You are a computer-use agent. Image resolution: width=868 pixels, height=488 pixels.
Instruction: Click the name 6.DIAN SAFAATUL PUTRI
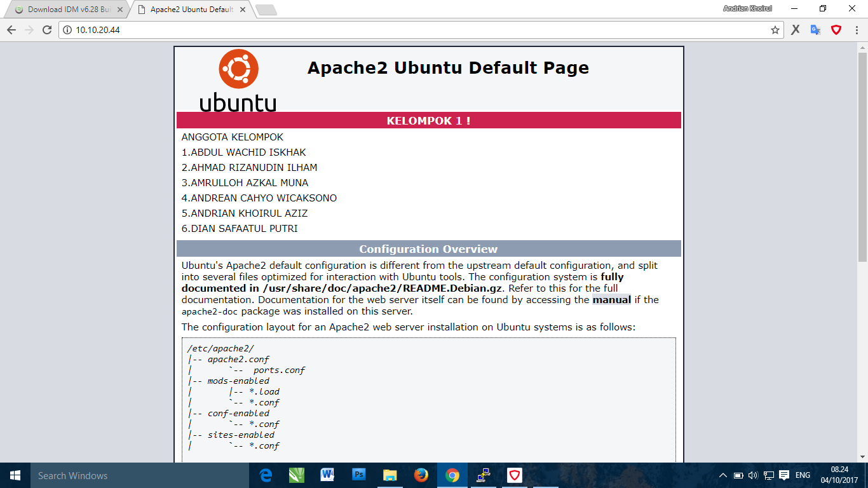coord(240,229)
